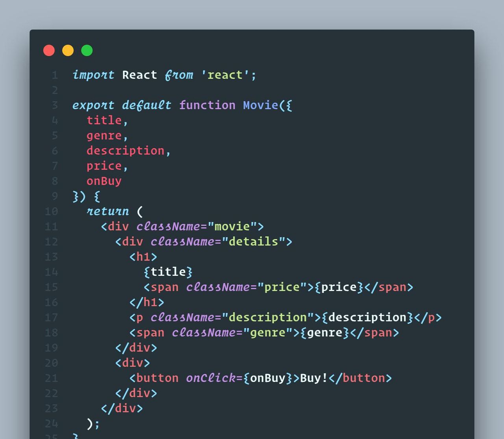Click the 'title,' parameter on line 4
This screenshot has height=439, width=504.
107,120
